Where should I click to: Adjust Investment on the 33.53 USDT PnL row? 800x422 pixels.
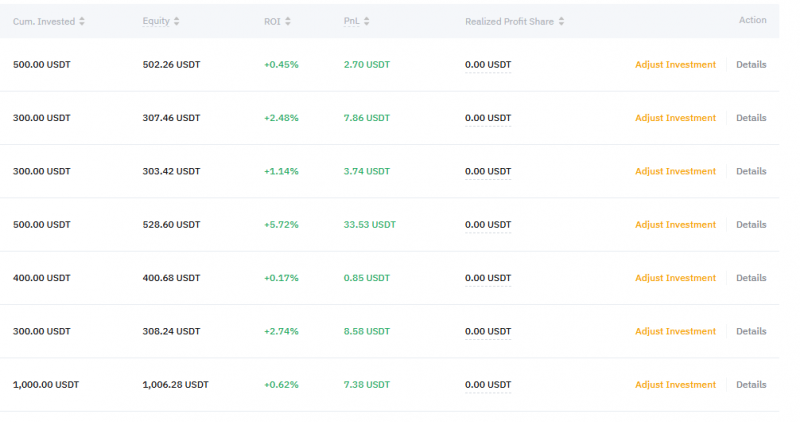[675, 225]
